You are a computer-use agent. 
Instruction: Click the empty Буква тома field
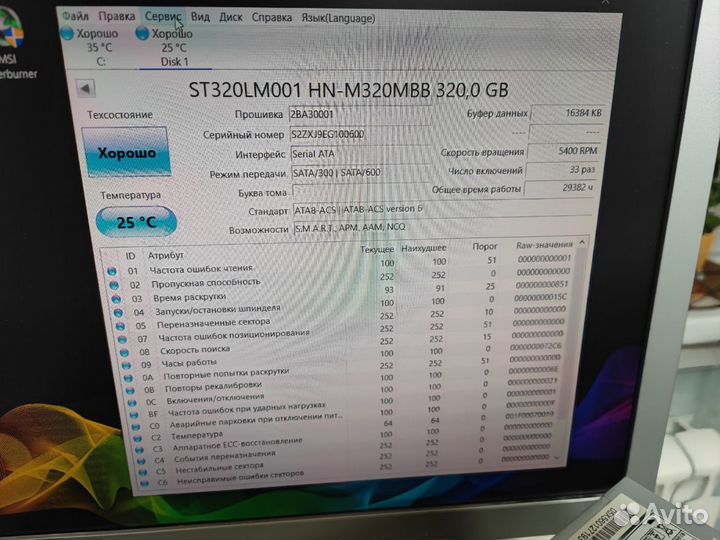361,190
